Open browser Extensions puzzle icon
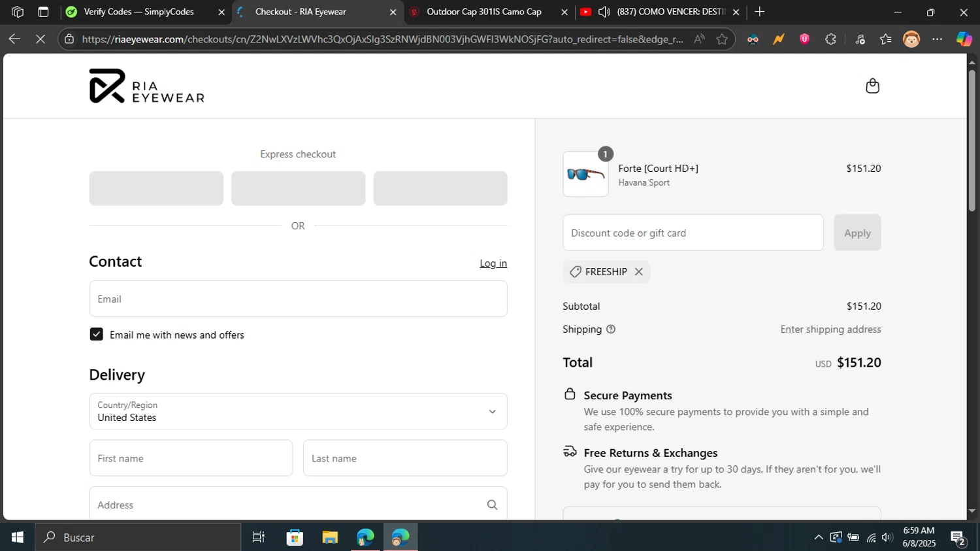The width and height of the screenshot is (980, 551). pos(830,39)
